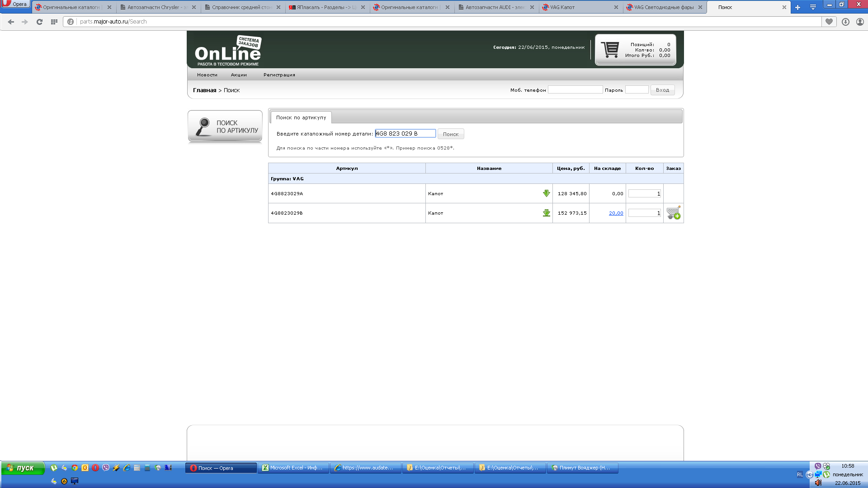The width and height of the screenshot is (868, 488).
Task: Click the network connection tray icon
Action: (x=818, y=474)
